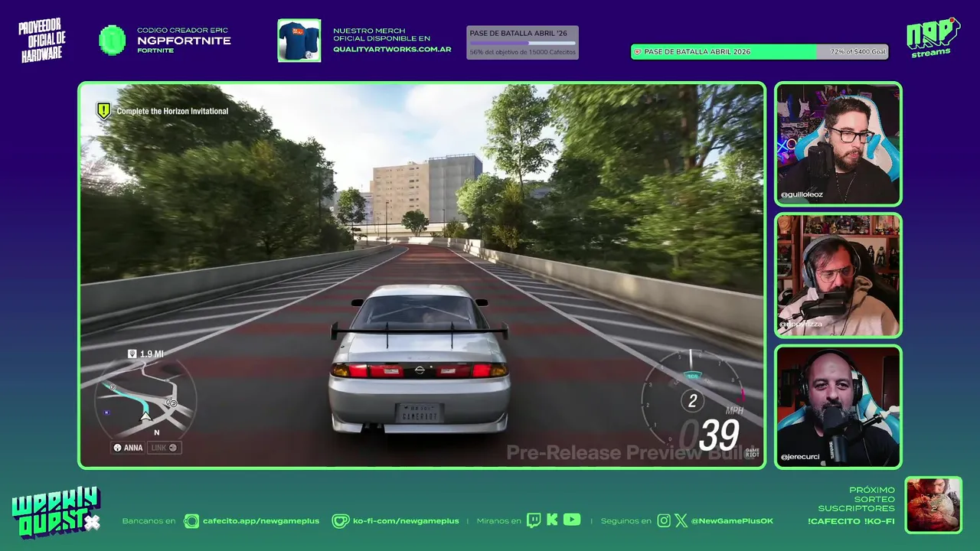Screen dimensions: 980x551
Task: Click "PASE DE BATALLA ABRIL '26" title
Action: [x=518, y=34]
